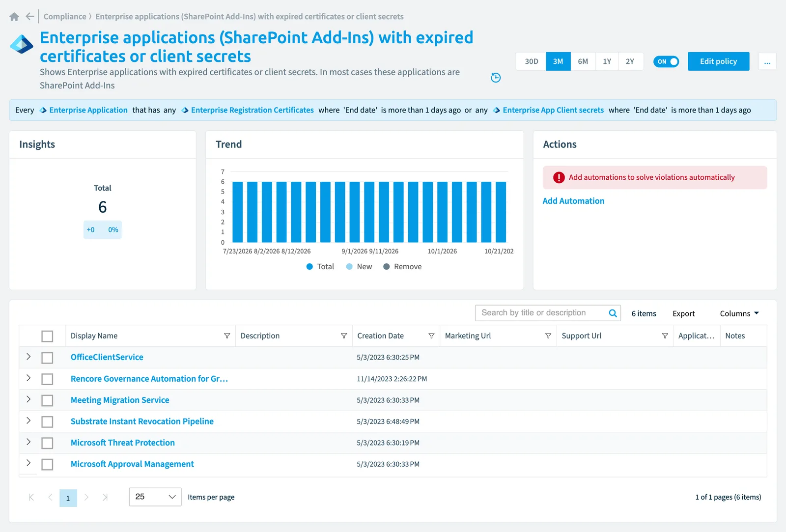Click the Add Automation link

573,201
